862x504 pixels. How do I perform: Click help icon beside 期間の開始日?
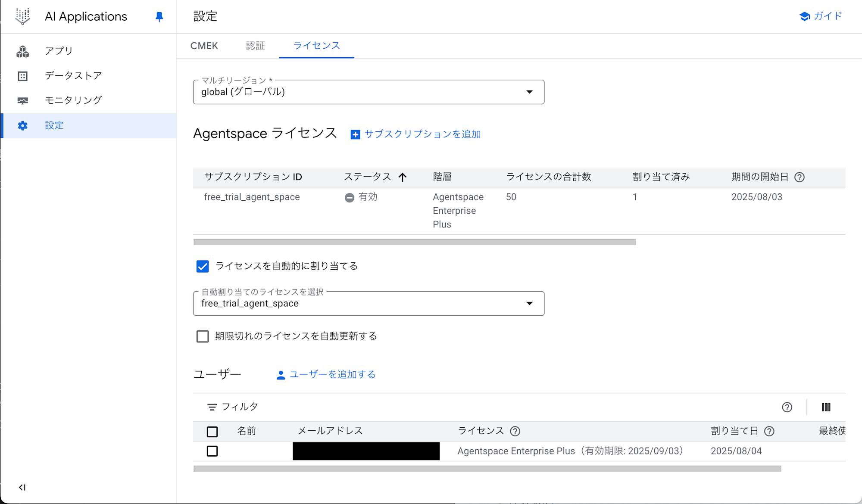(800, 177)
